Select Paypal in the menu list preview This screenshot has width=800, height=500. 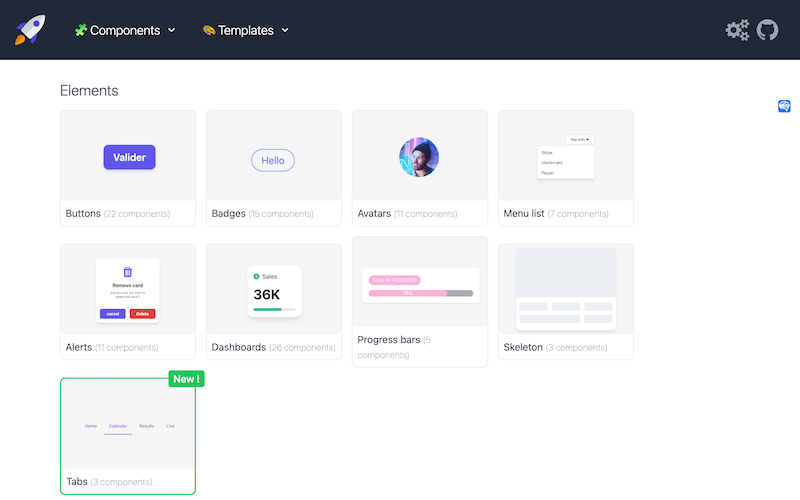pyautogui.click(x=547, y=173)
